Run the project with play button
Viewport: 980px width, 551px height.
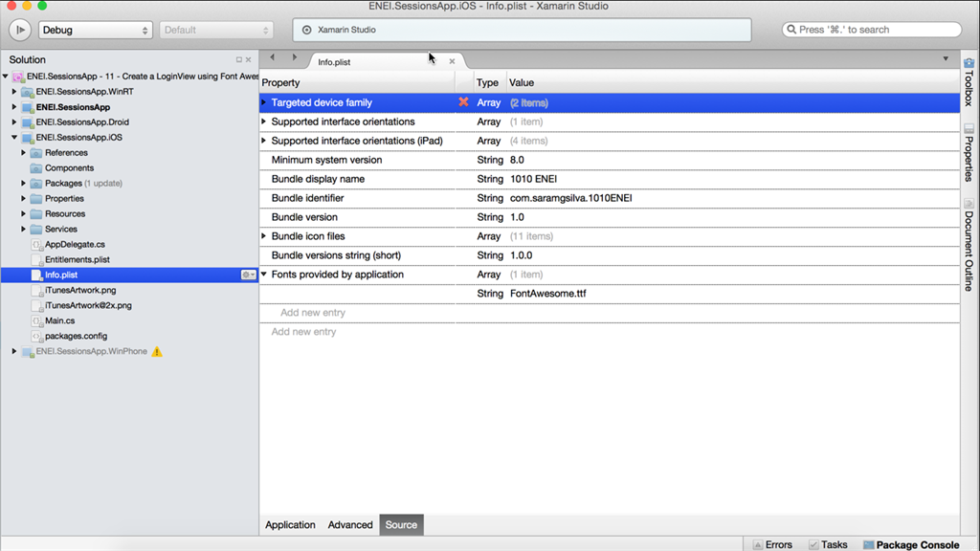pyautogui.click(x=20, y=30)
